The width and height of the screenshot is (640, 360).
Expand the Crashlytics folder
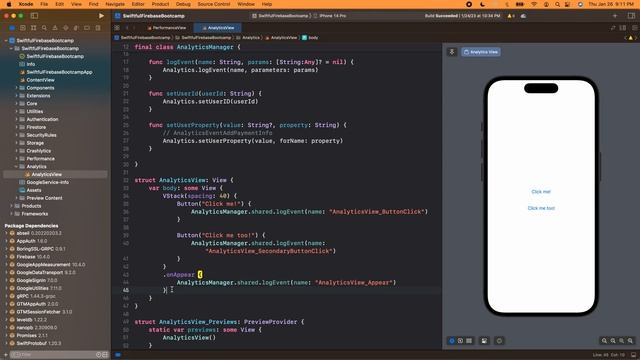pyautogui.click(x=17, y=151)
